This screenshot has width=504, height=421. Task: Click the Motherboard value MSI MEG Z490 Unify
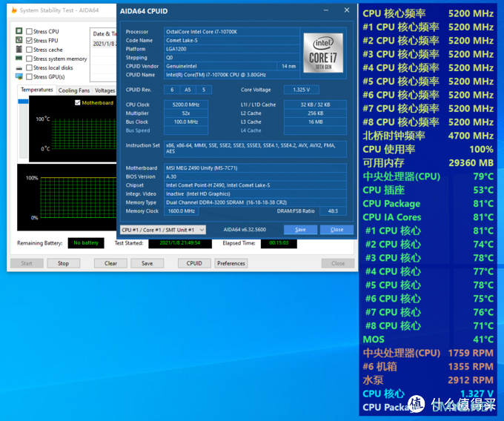click(x=255, y=168)
